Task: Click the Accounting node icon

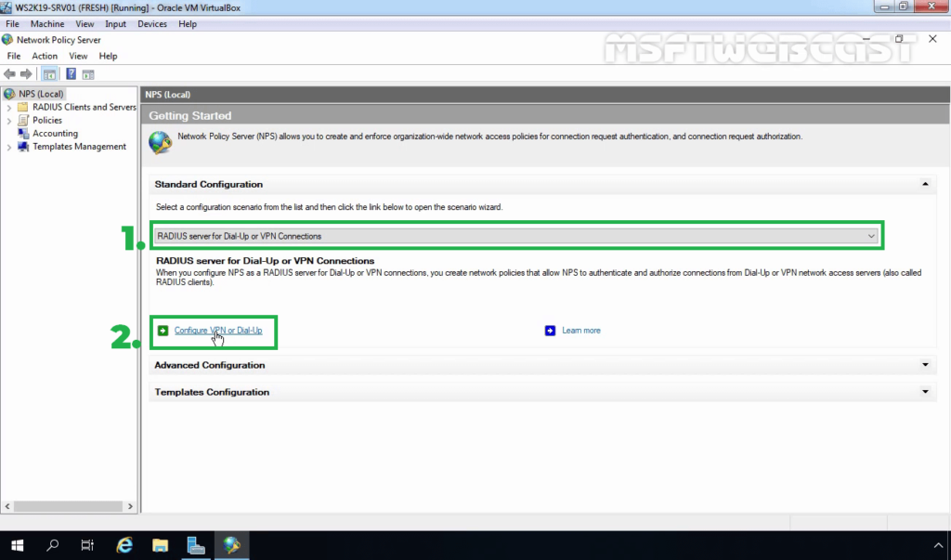Action: [23, 134]
